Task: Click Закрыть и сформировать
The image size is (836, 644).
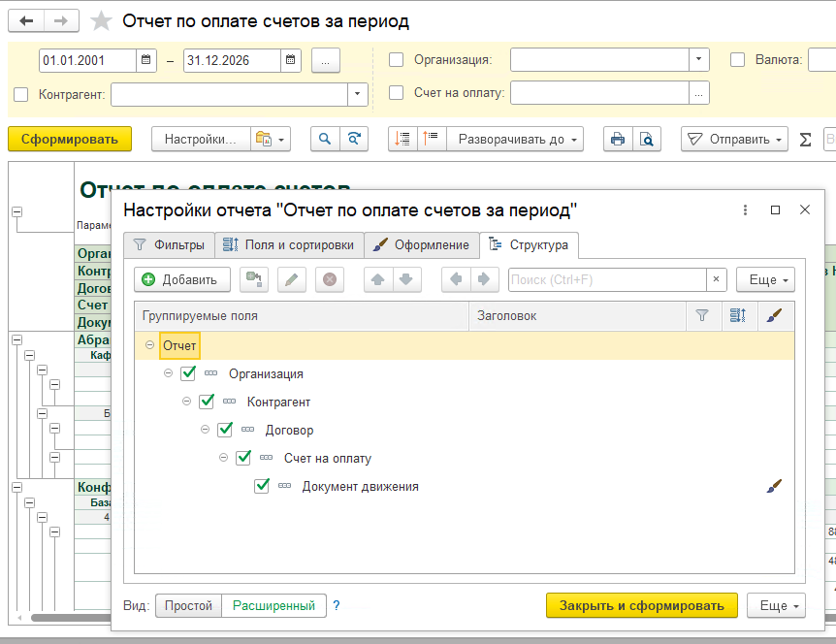Action: point(642,605)
